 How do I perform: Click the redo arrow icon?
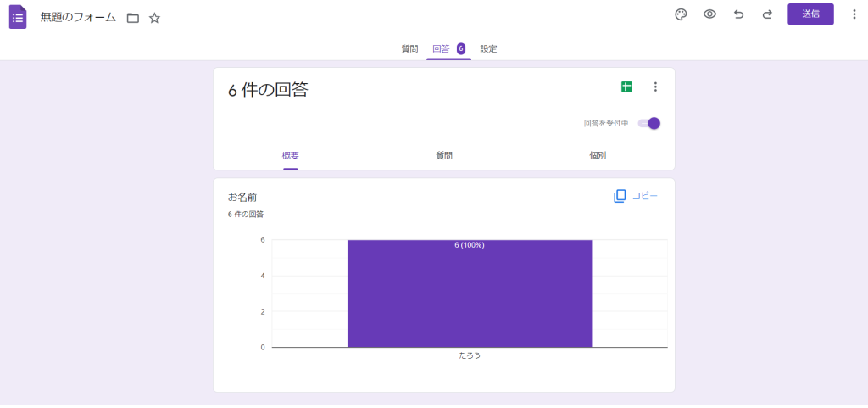(x=767, y=14)
